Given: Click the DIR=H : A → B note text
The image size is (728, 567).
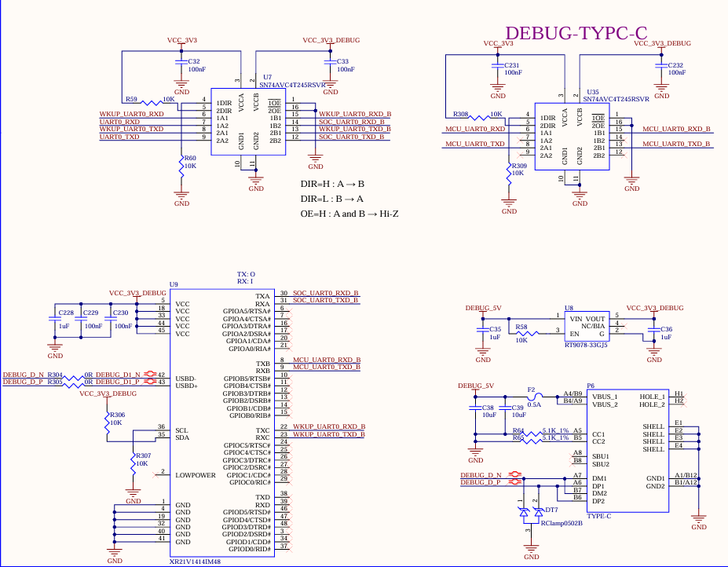Looking at the screenshot, I should 332,184.
